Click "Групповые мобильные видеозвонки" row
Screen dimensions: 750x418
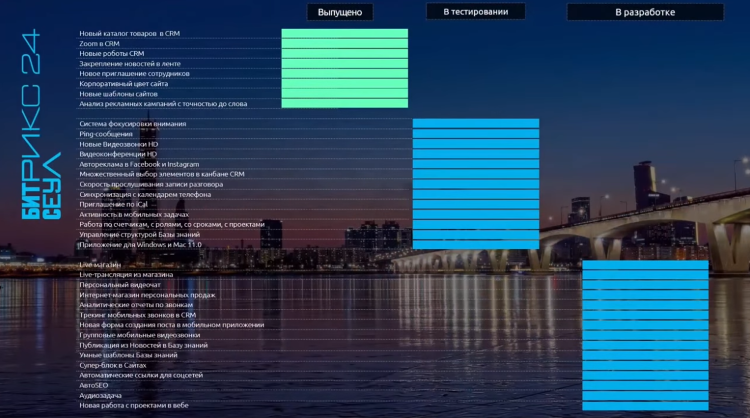click(140, 335)
